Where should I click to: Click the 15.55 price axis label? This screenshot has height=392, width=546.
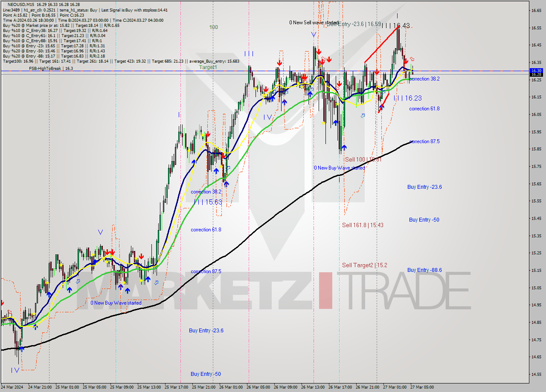coord(536,201)
